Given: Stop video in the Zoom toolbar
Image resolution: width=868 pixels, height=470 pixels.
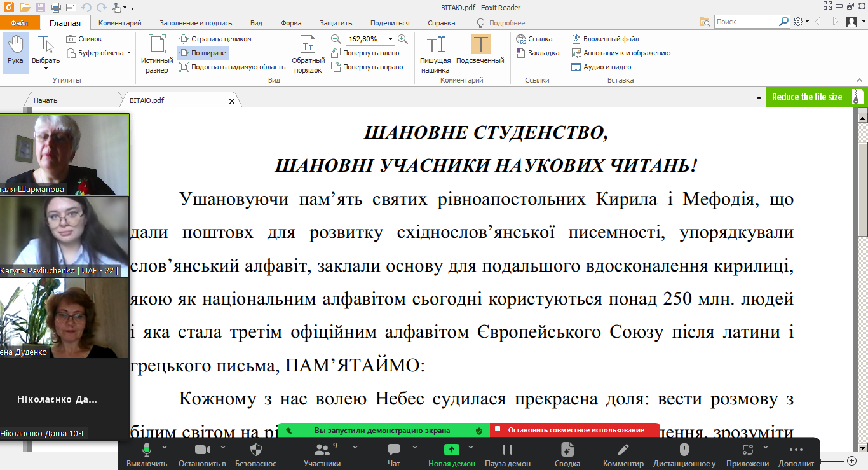Looking at the screenshot, I should pos(202,455).
